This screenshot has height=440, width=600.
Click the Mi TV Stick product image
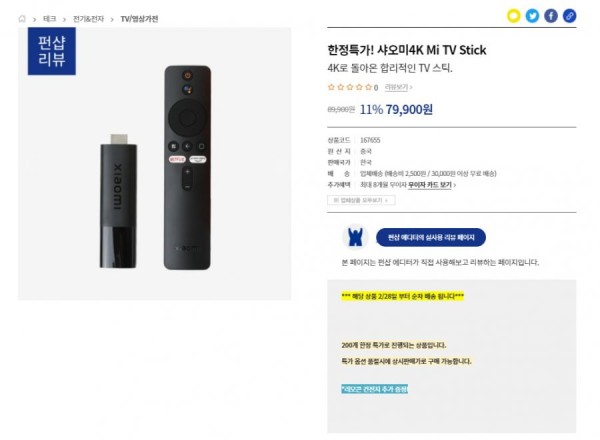click(155, 164)
